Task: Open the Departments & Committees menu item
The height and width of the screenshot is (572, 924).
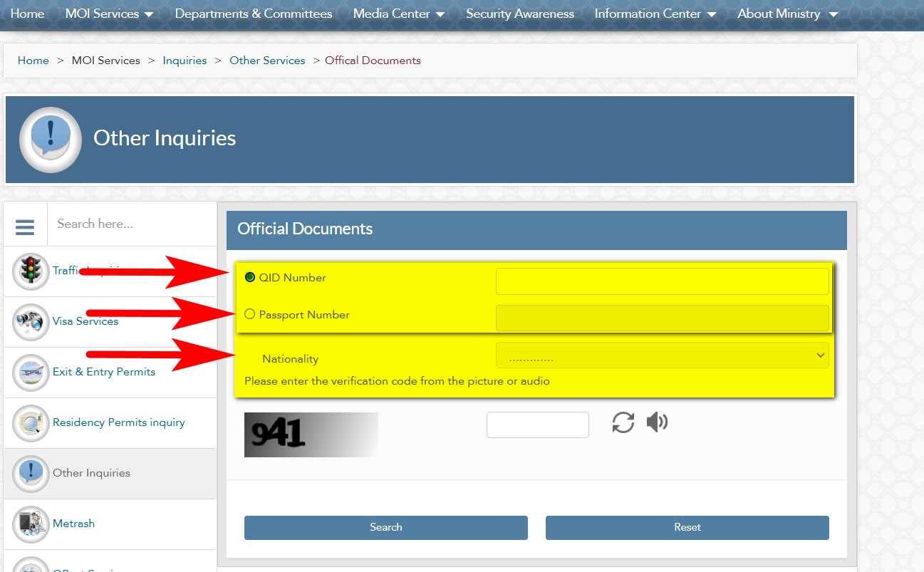Action: pyautogui.click(x=254, y=14)
